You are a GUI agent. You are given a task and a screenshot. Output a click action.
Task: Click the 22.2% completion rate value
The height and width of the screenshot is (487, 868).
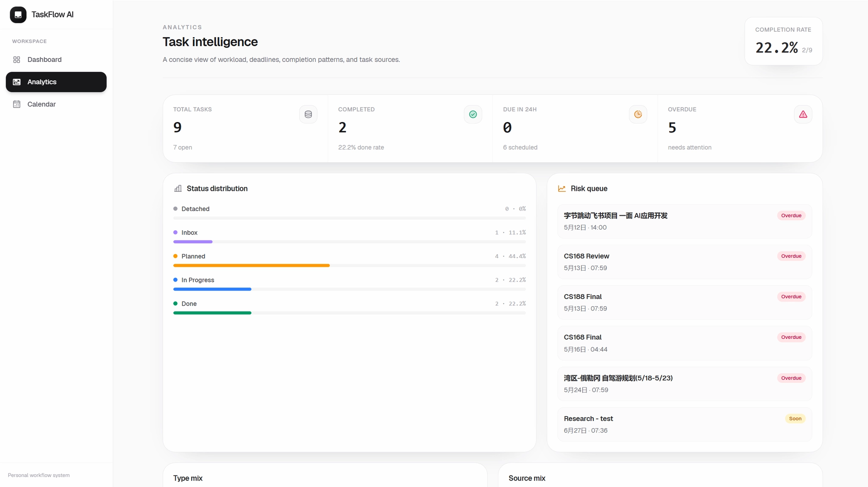click(776, 48)
